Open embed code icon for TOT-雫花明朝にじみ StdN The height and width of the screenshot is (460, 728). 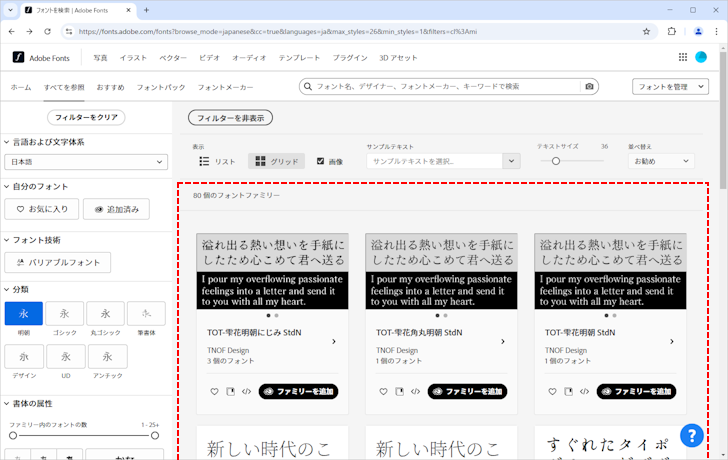246,391
